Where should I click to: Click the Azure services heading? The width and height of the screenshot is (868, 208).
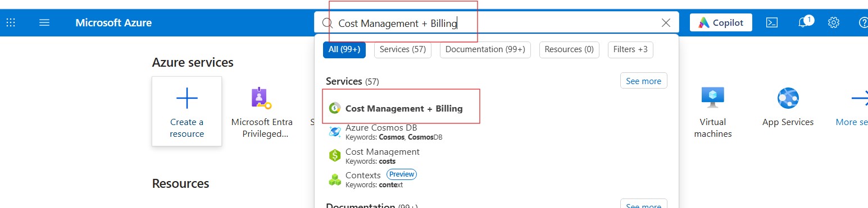point(193,62)
